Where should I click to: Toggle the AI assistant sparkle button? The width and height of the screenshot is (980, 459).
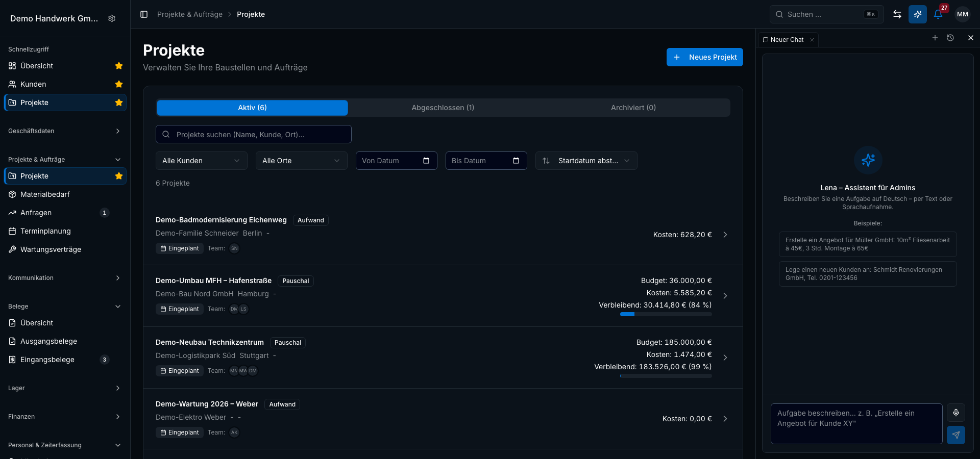click(918, 14)
